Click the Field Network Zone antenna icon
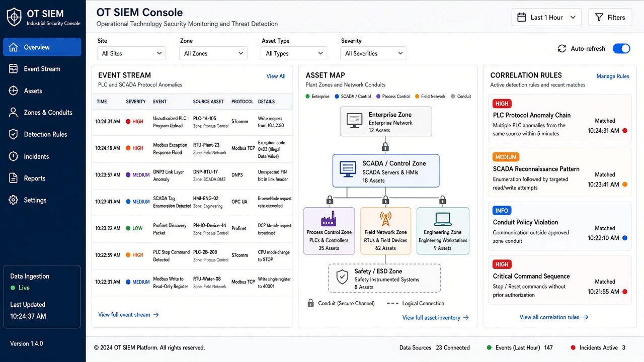The image size is (644, 362). click(x=385, y=219)
